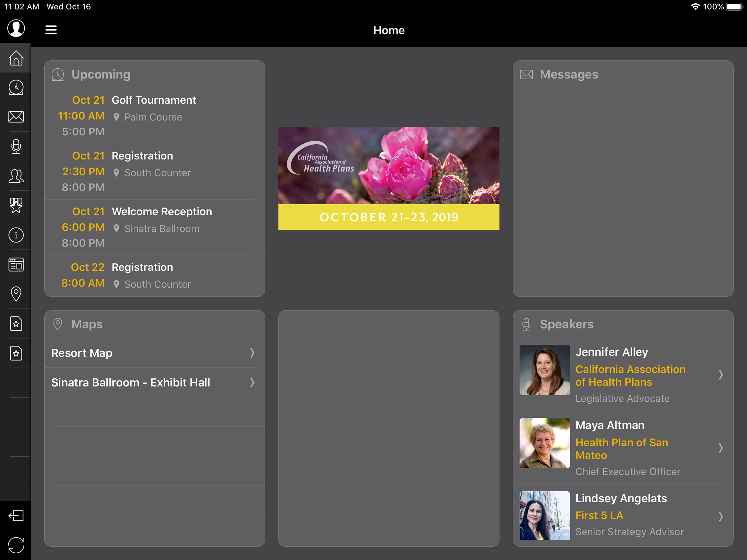The height and width of the screenshot is (560, 747).
Task: Open Jennifer Alley's details chevron
Action: [x=721, y=375]
